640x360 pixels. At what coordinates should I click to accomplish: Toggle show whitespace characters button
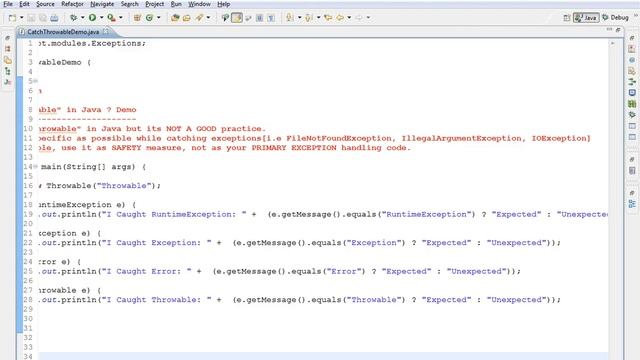point(271,18)
